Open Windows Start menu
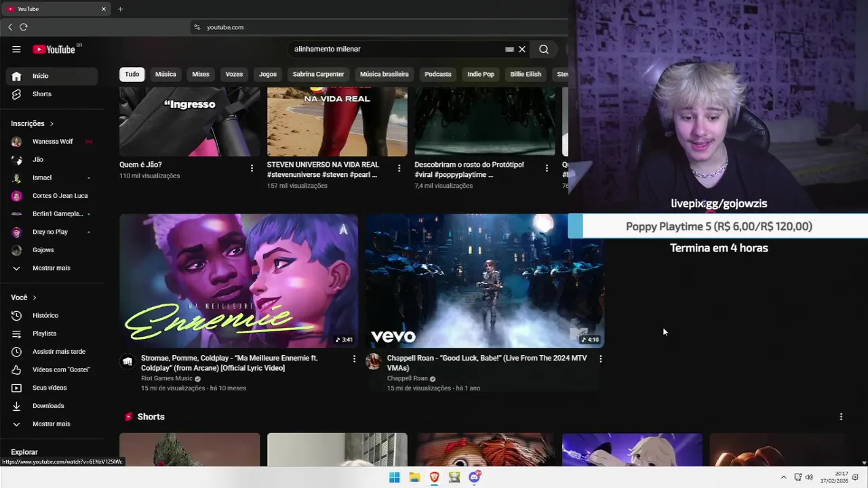The image size is (868, 488). click(x=394, y=477)
